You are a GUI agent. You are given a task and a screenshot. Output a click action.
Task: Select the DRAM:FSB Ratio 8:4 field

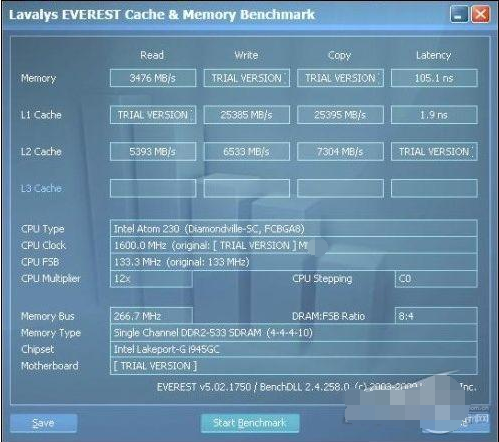tap(436, 316)
